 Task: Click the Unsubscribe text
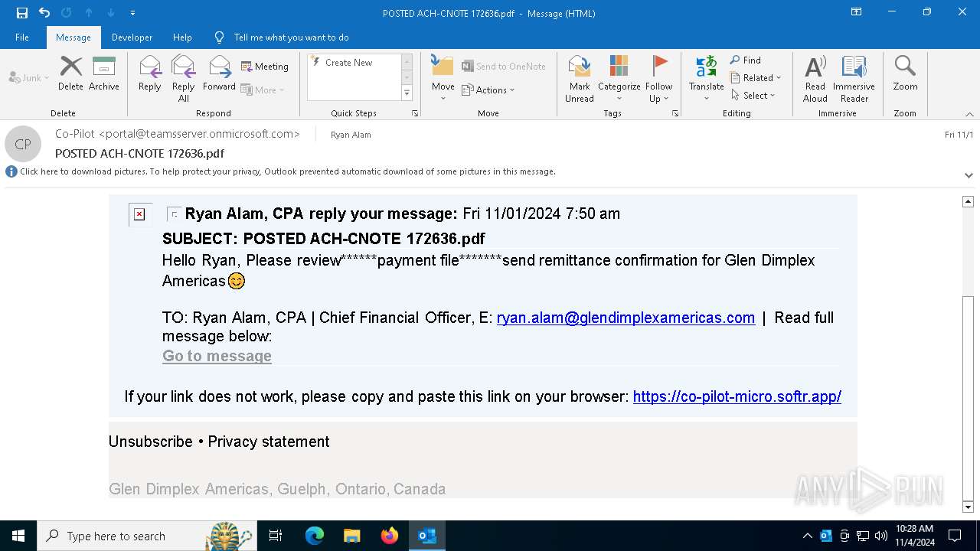151,442
